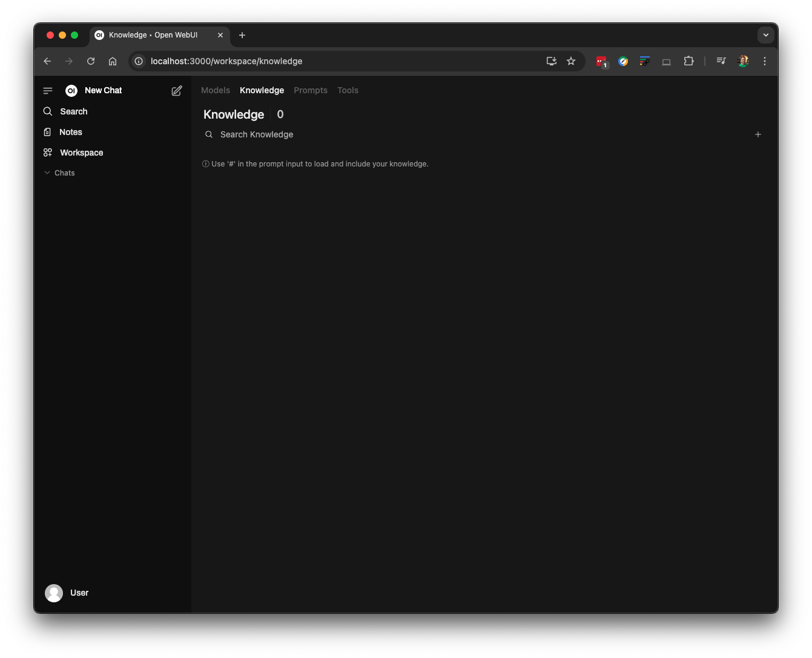Open a new browser tab
Viewport: 812px width, 658px height.
point(242,35)
